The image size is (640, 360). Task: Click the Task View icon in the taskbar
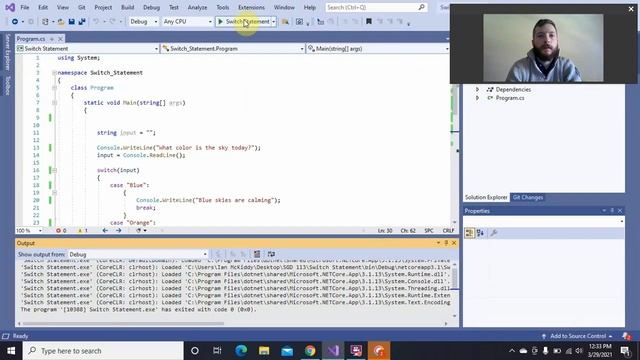coord(217,351)
